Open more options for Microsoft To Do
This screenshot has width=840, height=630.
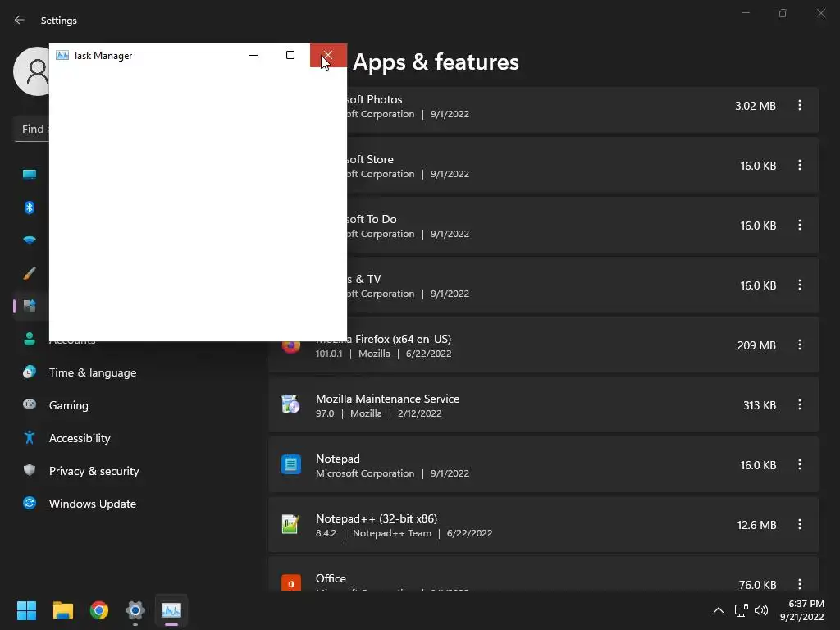tap(800, 225)
